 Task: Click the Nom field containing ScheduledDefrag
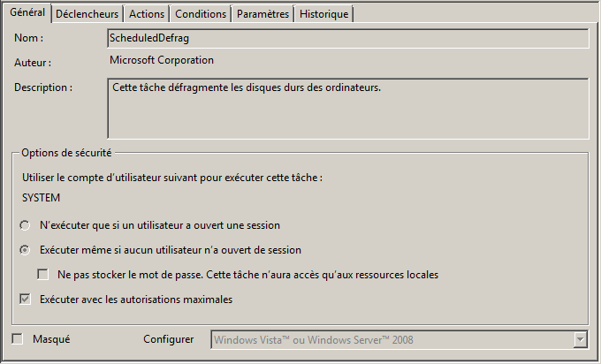347,39
